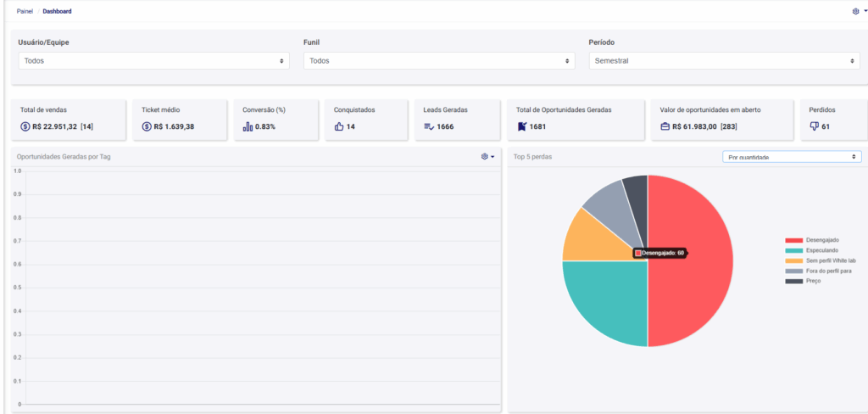The width and height of the screenshot is (868, 414).
Task: Click the thumbs-down icon in Perdidos card
Action: point(815,126)
